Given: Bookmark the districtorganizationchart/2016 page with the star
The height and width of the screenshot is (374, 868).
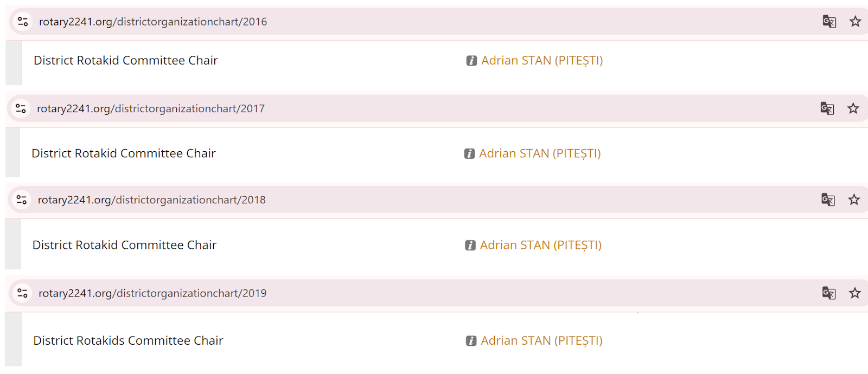Looking at the screenshot, I should (x=856, y=22).
